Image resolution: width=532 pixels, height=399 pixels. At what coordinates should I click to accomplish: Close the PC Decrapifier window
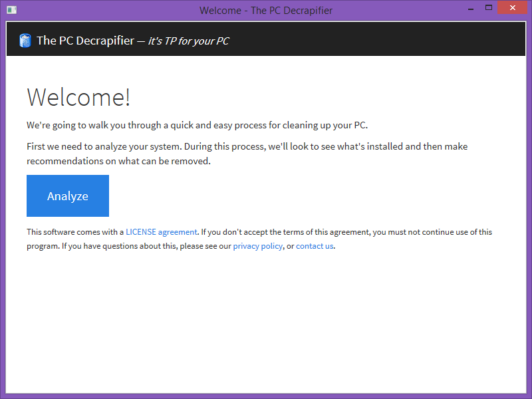point(512,8)
